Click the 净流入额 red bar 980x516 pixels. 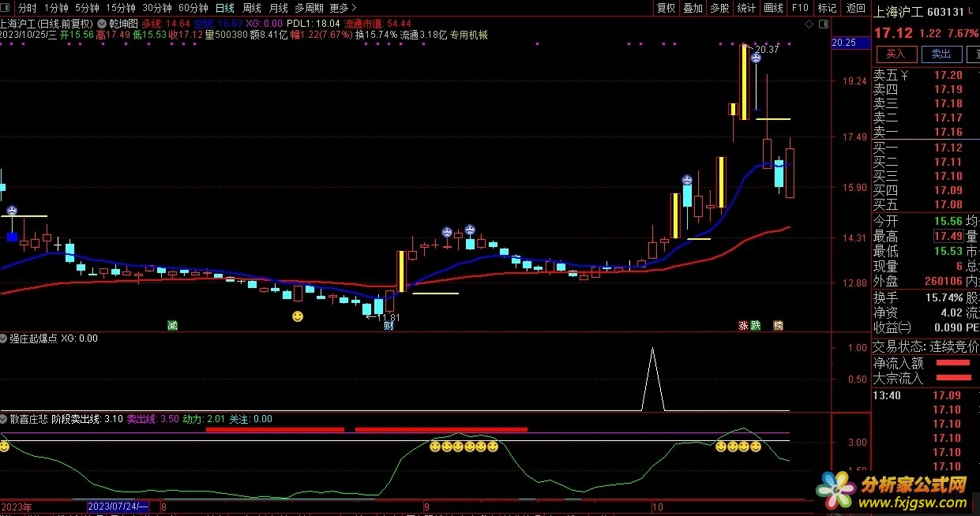pos(952,363)
